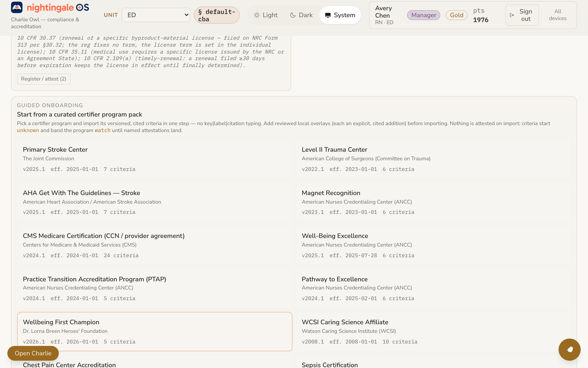Screen dimensions: 588x368
Task: Click the GUIDED ONBOARDING label
Action: 50,105
